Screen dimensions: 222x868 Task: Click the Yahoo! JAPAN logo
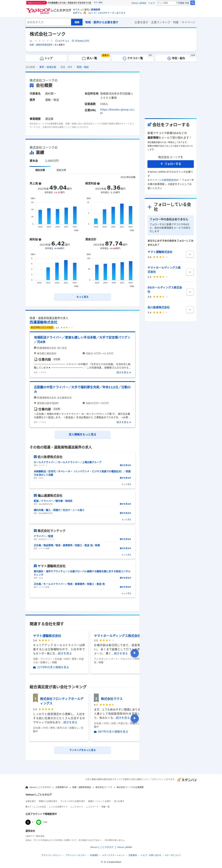point(38,11)
